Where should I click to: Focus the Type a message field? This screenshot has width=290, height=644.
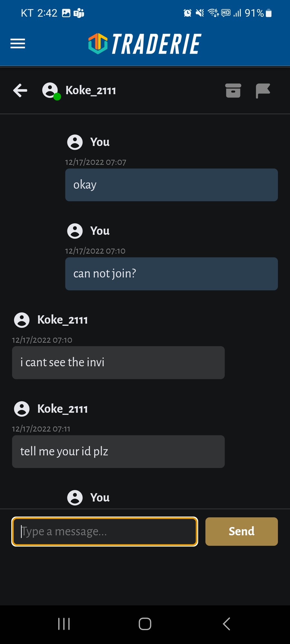(105, 531)
